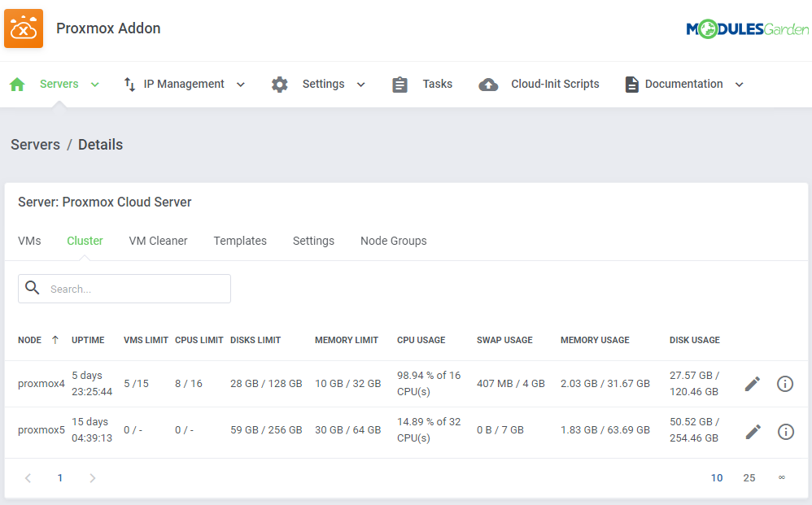Click the 407 MB / 4 GB swap cell

(511, 383)
